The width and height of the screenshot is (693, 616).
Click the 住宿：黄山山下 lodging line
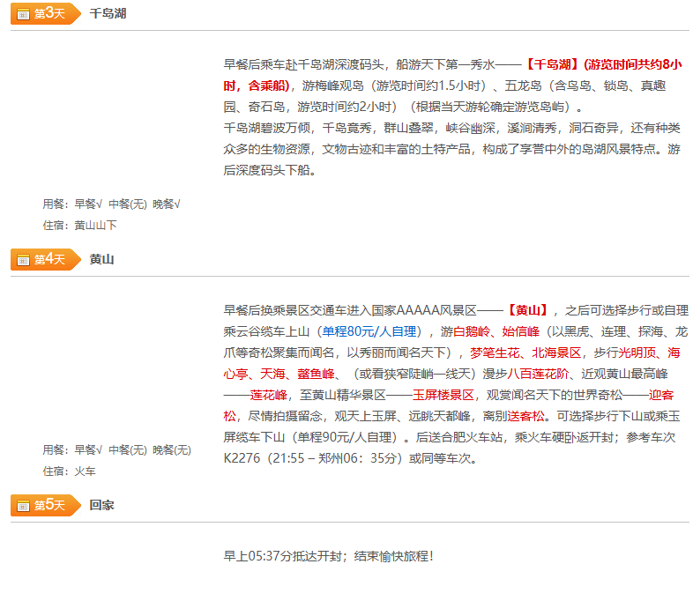tap(80, 226)
